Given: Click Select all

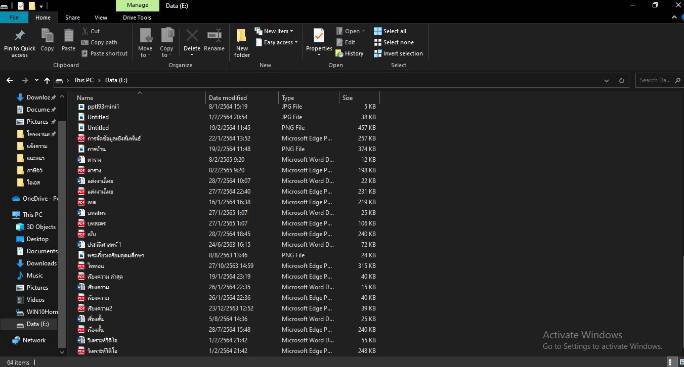Looking at the screenshot, I should pos(390,31).
